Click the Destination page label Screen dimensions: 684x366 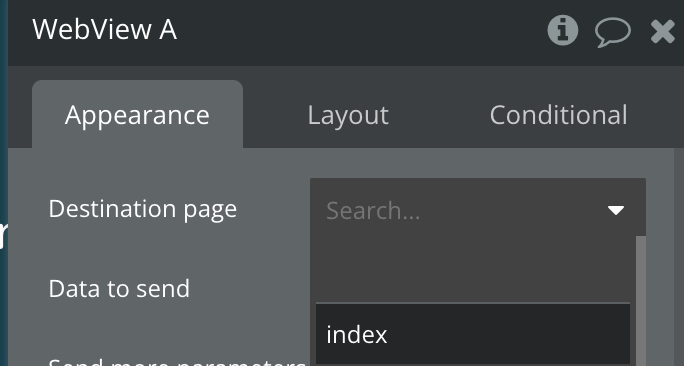coord(143,209)
